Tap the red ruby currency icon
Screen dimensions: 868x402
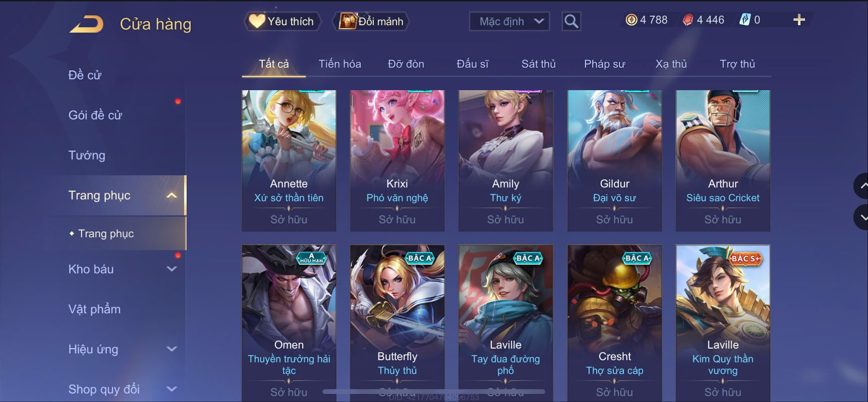pos(688,20)
